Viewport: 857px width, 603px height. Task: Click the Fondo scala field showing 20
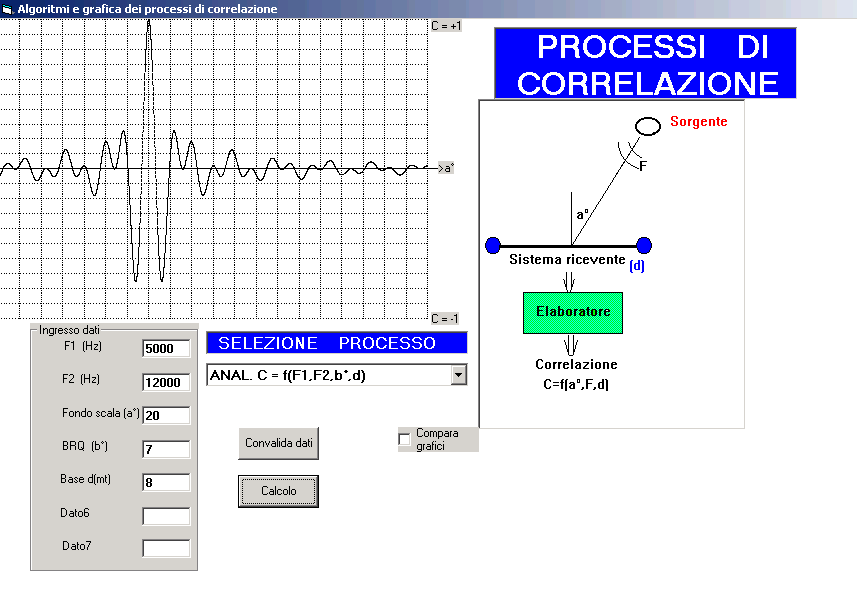tap(166, 415)
